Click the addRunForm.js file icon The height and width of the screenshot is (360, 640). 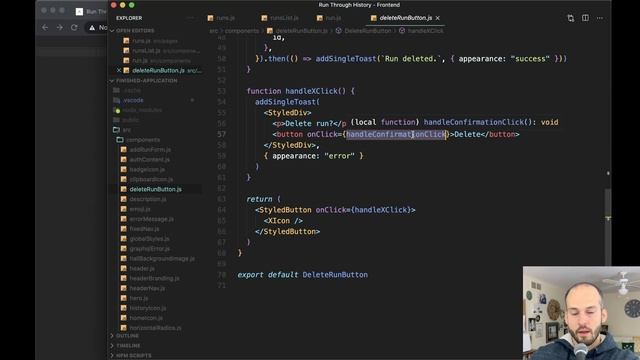point(124,150)
